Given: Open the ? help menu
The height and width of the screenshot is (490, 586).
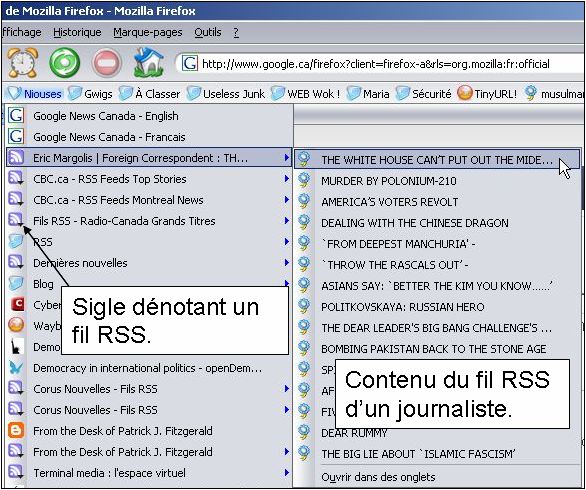Looking at the screenshot, I should 236,32.
